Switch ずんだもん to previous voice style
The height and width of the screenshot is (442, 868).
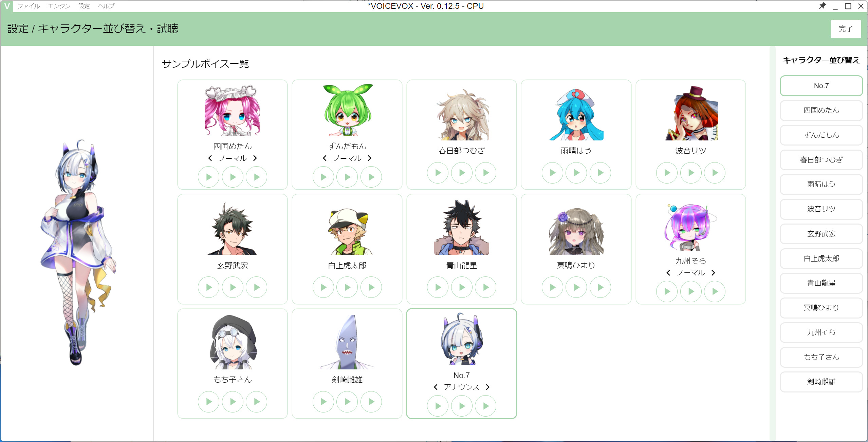[325, 158]
